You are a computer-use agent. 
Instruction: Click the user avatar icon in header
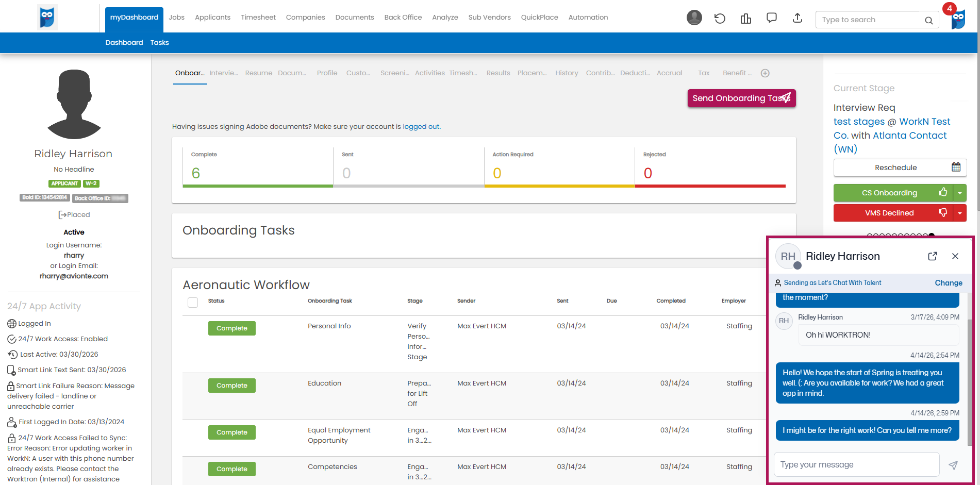(x=694, y=18)
